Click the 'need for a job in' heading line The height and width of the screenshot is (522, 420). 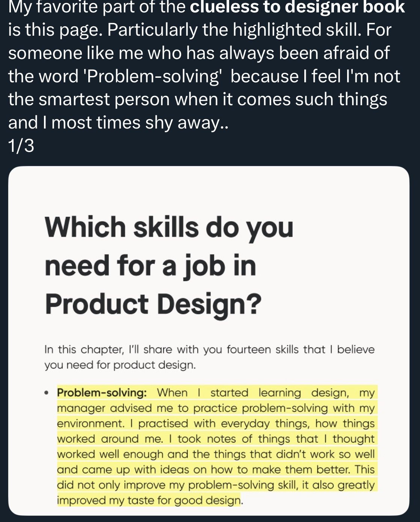150,266
